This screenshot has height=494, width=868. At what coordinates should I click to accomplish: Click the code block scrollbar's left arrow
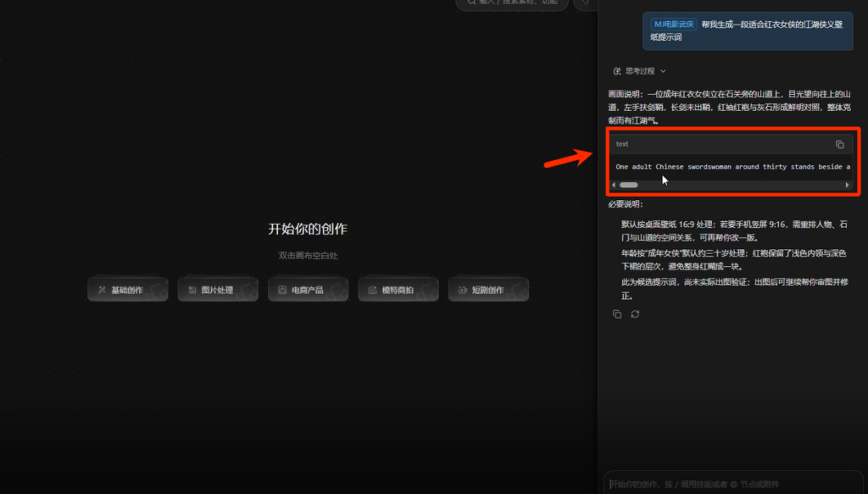click(614, 185)
